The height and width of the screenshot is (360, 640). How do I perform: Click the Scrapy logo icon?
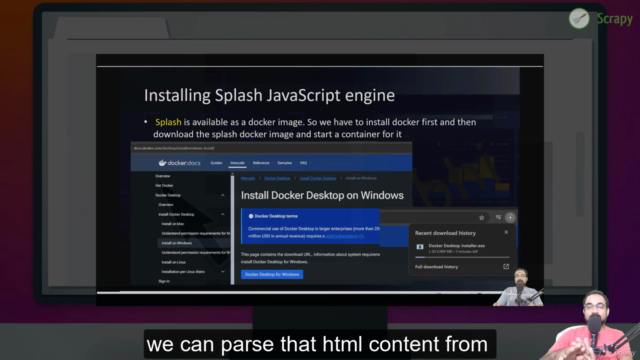(579, 18)
